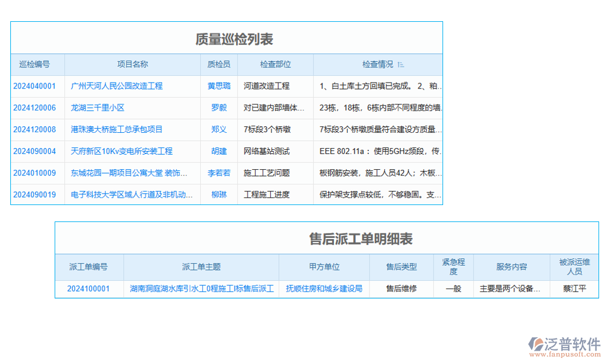Select inspector name 黄思璐 row cell
The image size is (607, 364).
click(219, 86)
